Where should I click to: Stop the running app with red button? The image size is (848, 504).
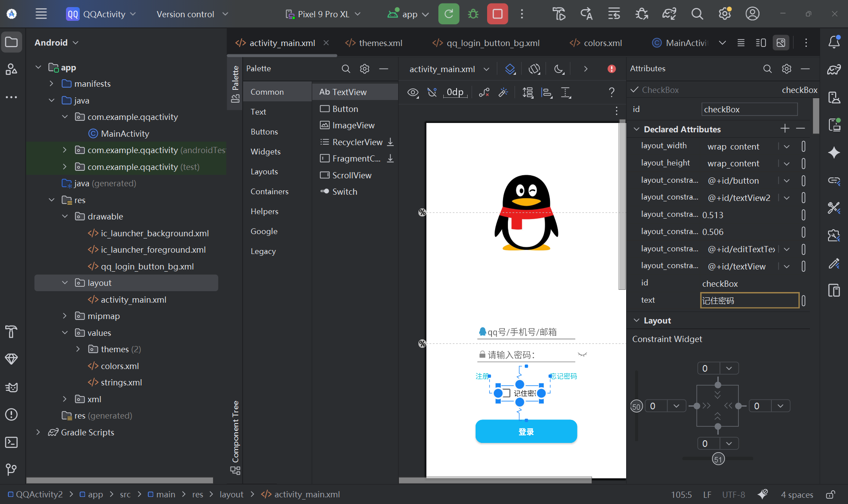tap(497, 14)
